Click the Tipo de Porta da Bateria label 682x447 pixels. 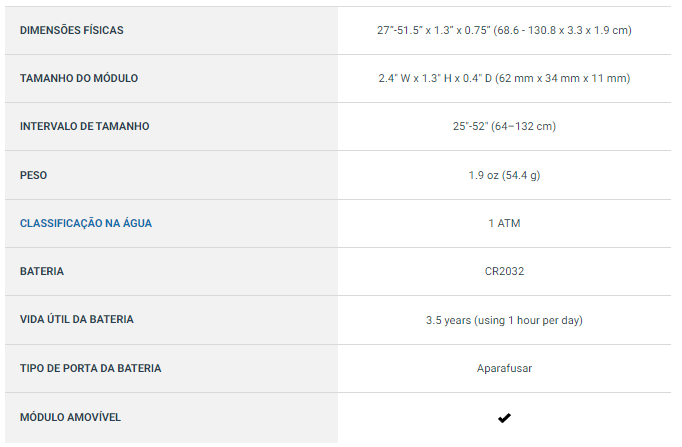click(x=90, y=368)
